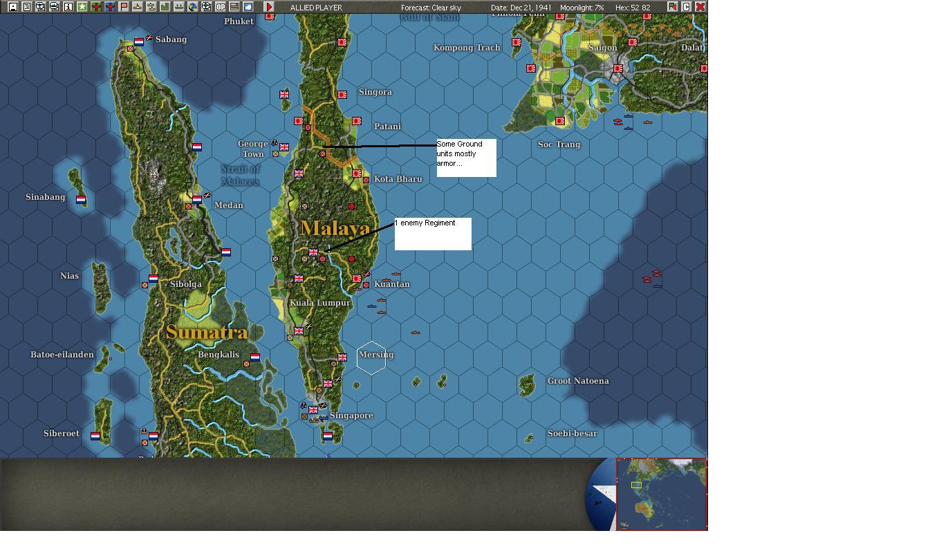Click the 'Forecast: Clear sky' status text
930x560 pixels.
[431, 8]
